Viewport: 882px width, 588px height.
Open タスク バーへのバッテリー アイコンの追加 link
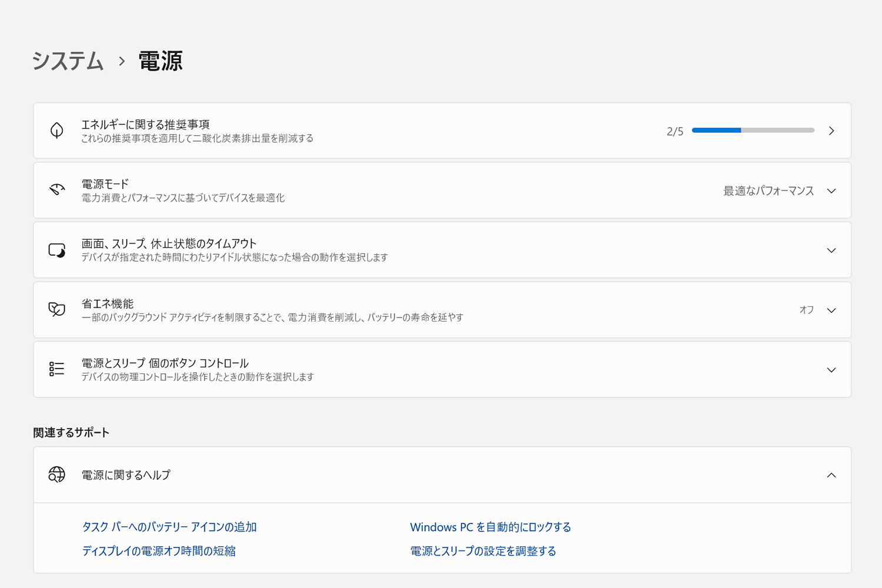(x=169, y=527)
